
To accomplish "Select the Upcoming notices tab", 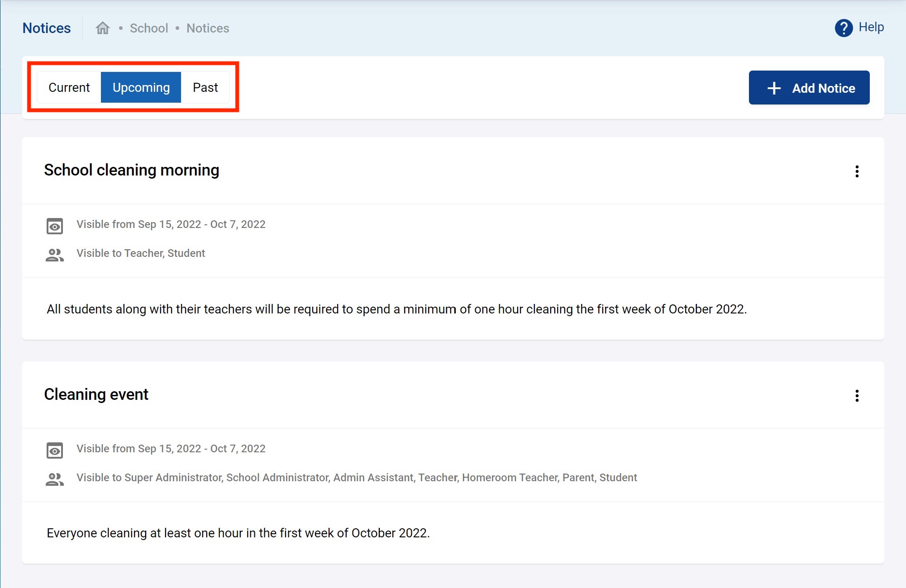I will 141,87.
